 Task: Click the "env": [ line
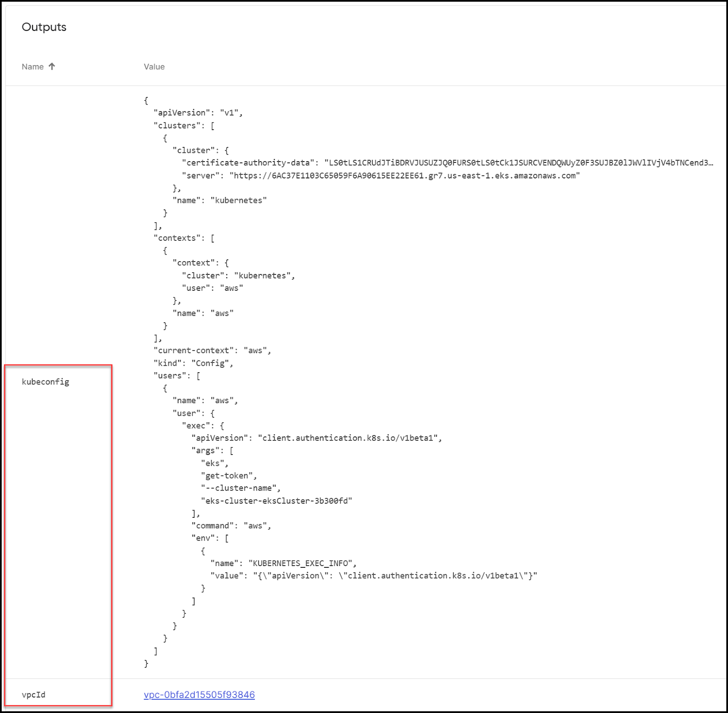tap(210, 538)
